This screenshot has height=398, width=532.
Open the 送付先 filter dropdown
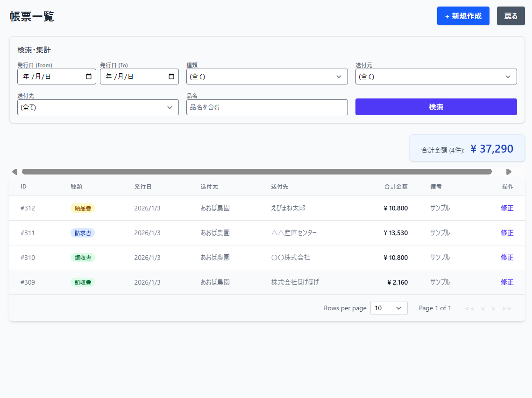click(98, 107)
